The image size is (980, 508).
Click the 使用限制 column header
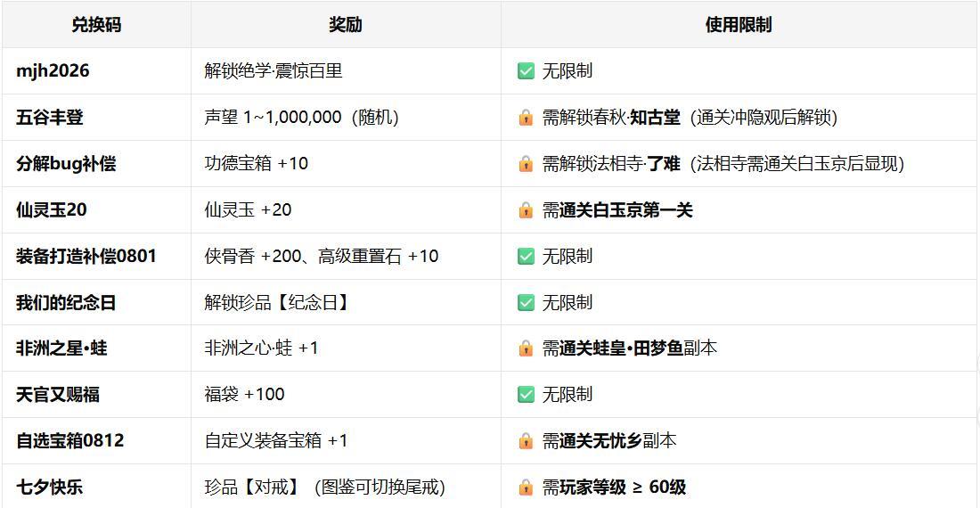[x=739, y=25]
